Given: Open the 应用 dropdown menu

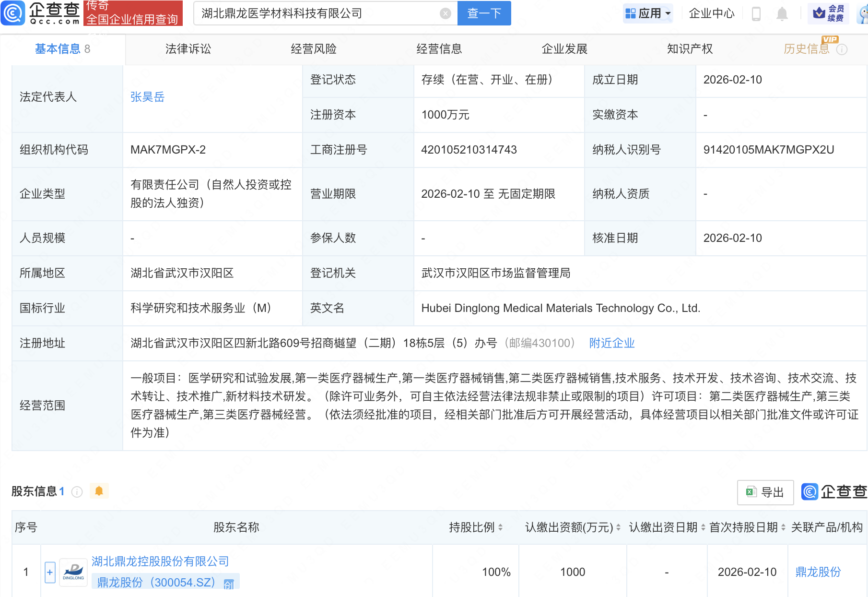Looking at the screenshot, I should [648, 13].
